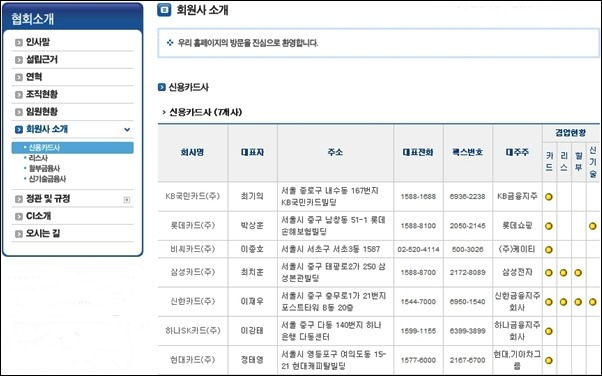Screen dimensions: 602x376
Task: Click the blue icon beside 신용카드사 heading
Action: [x=162, y=87]
